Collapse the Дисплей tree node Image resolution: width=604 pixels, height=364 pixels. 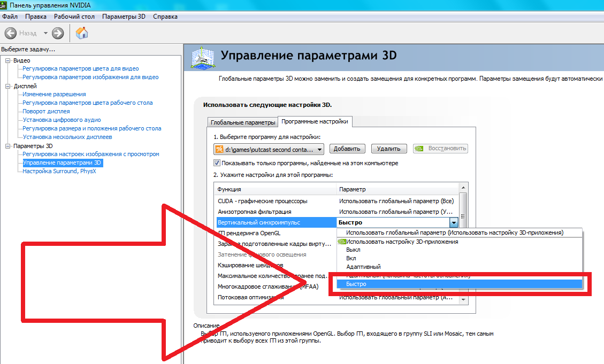click(7, 86)
